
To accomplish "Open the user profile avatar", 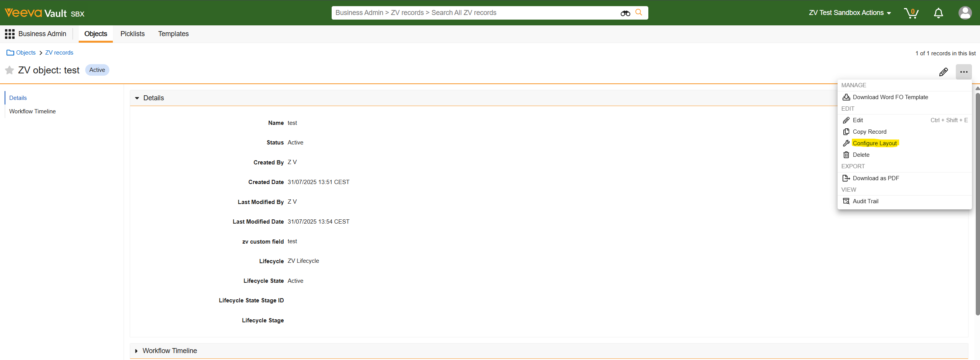I will point(965,13).
